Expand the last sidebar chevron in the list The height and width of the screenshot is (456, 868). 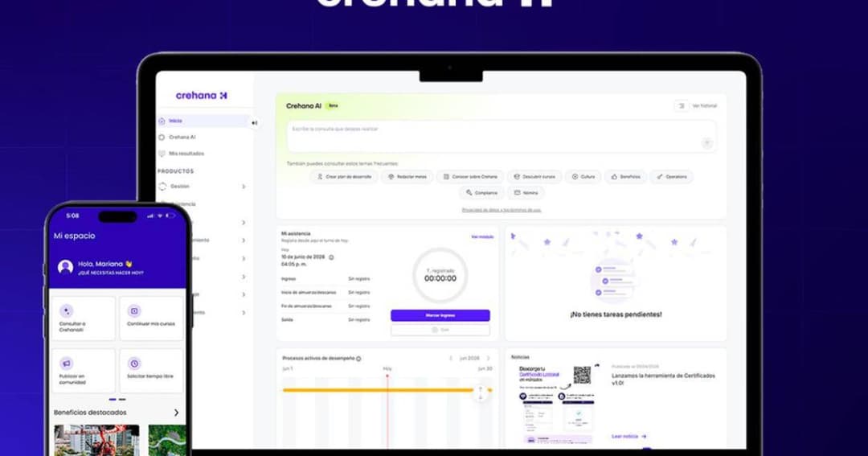[x=244, y=313]
